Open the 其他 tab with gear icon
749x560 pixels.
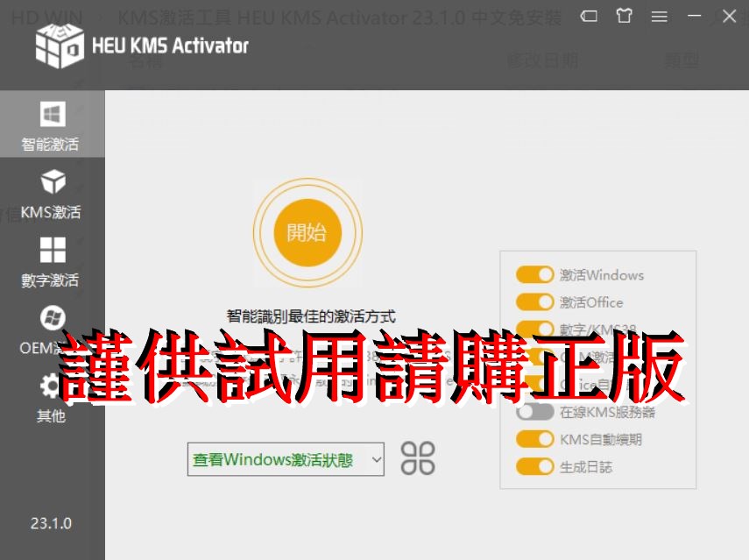52,398
